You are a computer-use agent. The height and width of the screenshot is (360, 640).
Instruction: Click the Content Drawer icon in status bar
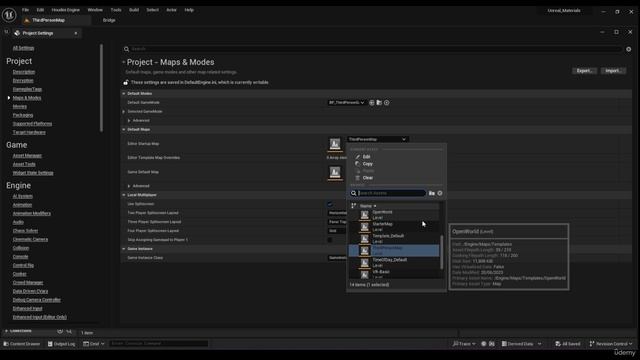pyautogui.click(x=6, y=344)
